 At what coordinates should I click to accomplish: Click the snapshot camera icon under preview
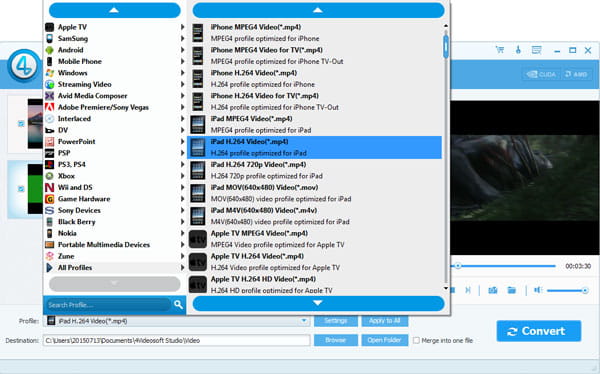(x=493, y=291)
